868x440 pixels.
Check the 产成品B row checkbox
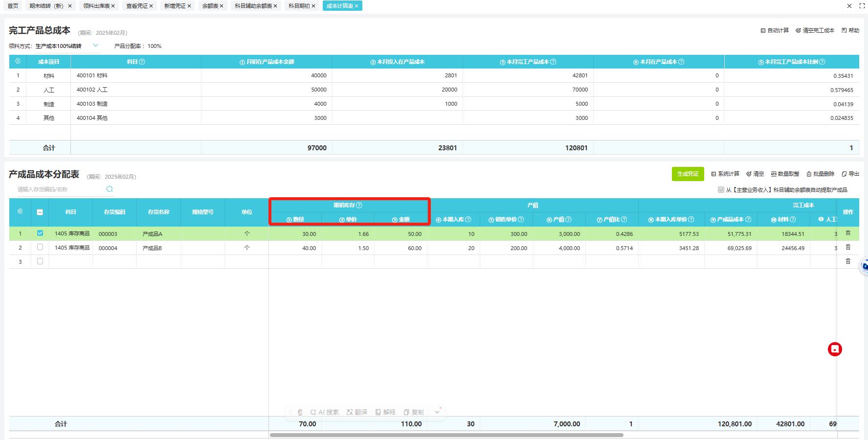point(40,248)
